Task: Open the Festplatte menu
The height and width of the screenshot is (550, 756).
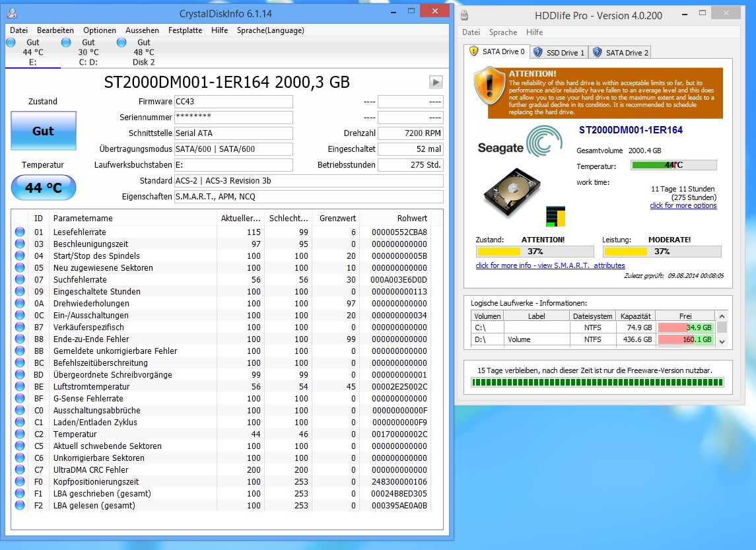Action: [185, 30]
